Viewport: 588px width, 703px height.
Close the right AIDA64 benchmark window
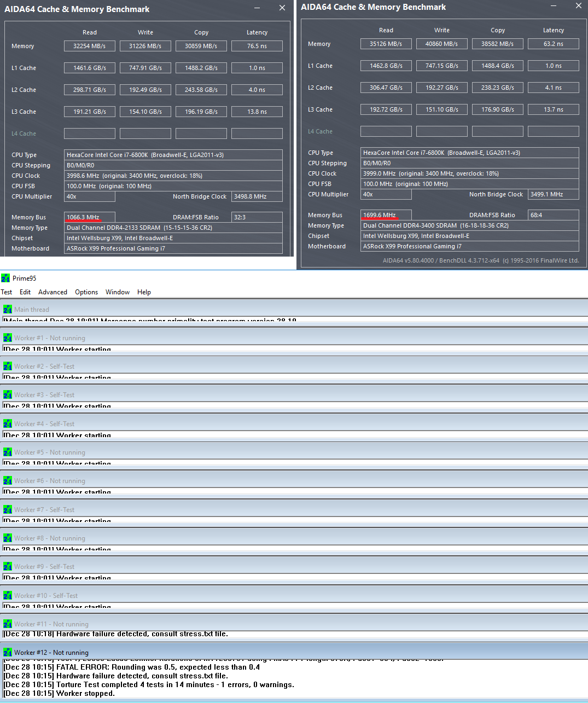tap(579, 5)
